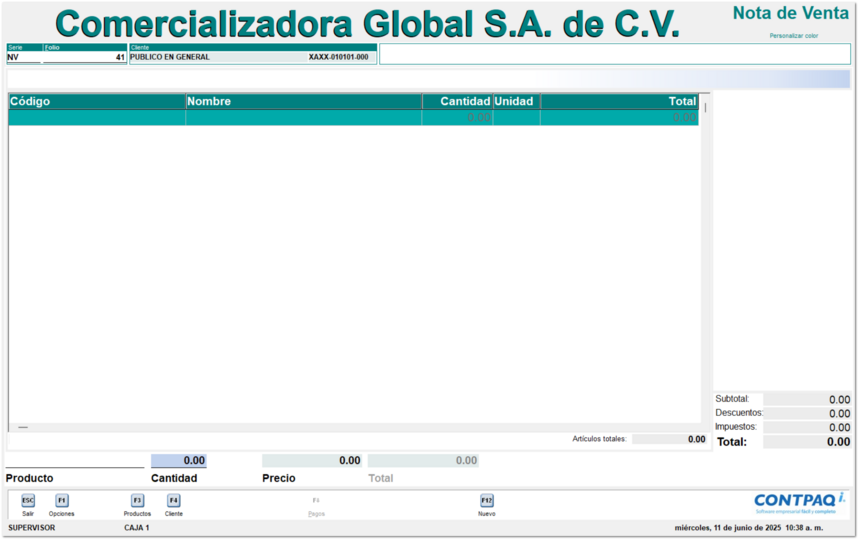Select the PUBLICO EN GENERAL client field
Screen dimensions: 859x540
[219, 57]
